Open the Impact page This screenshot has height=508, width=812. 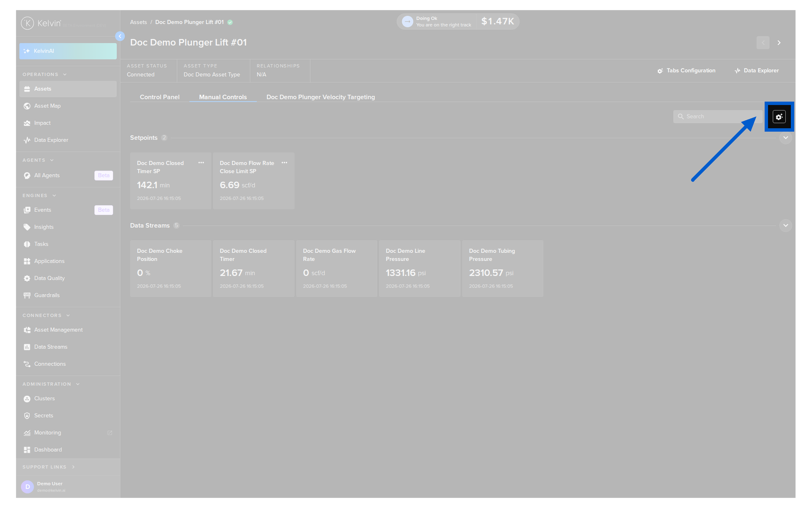coord(68,123)
